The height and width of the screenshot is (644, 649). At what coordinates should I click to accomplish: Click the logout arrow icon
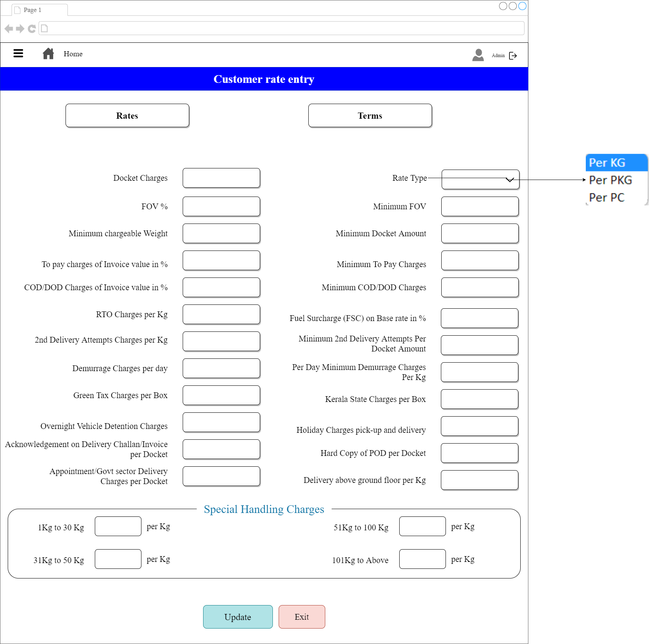click(x=513, y=56)
